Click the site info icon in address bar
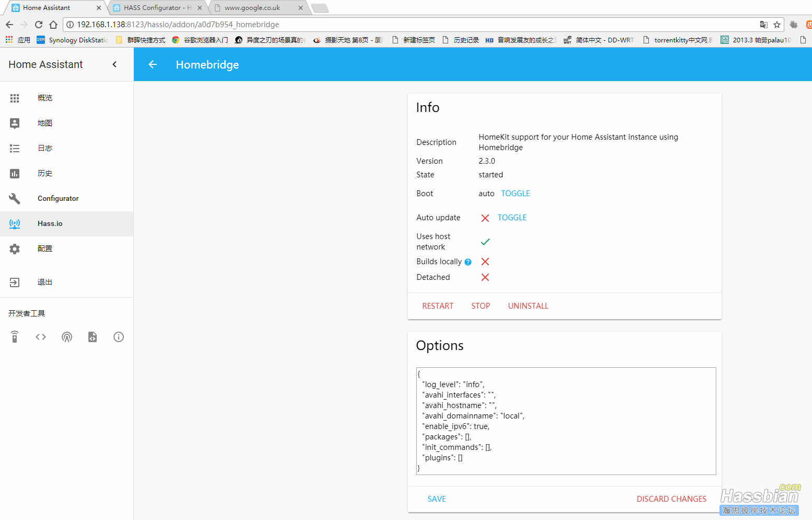 [70, 25]
